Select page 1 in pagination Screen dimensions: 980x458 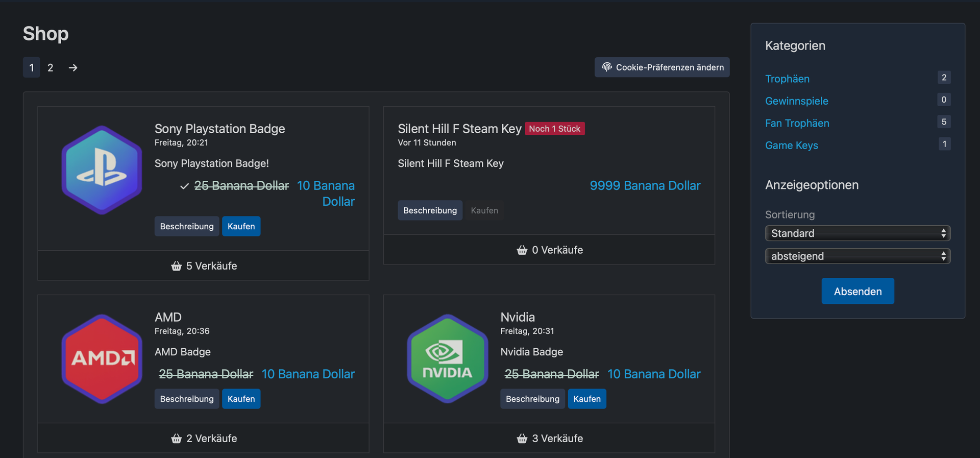click(x=32, y=67)
